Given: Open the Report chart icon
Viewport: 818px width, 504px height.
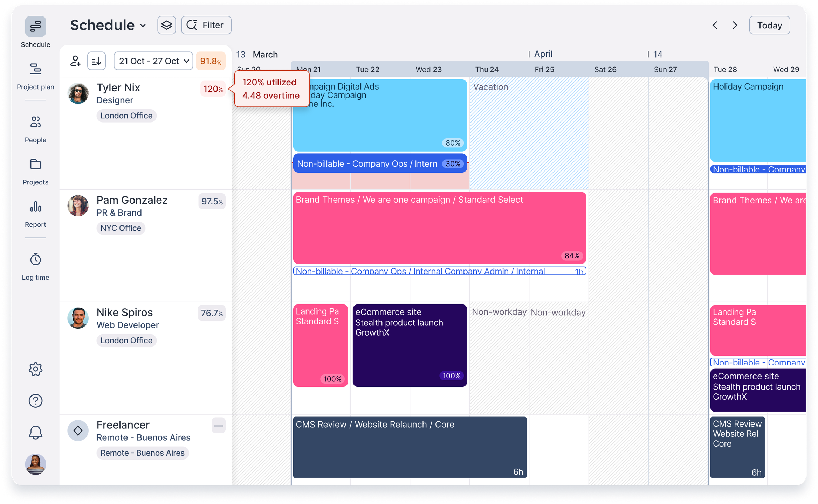Looking at the screenshot, I should [35, 207].
